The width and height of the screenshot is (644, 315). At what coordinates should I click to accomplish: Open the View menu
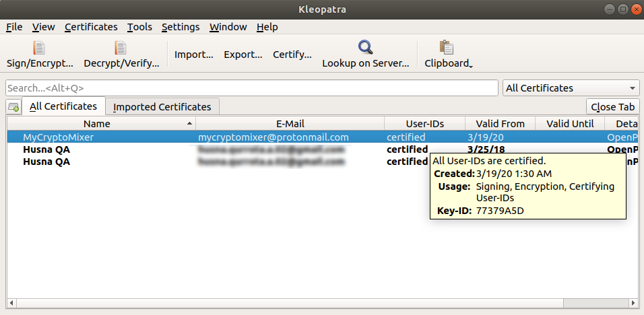click(44, 27)
